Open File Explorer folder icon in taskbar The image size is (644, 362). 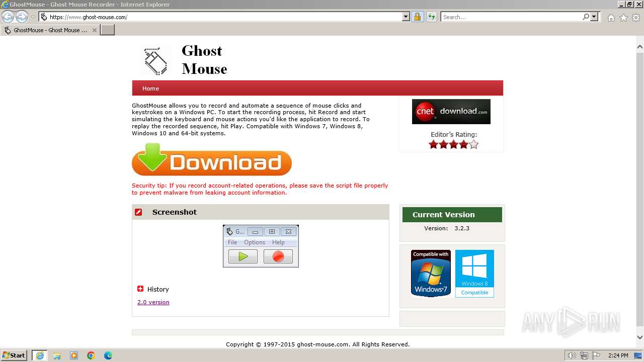click(57, 355)
